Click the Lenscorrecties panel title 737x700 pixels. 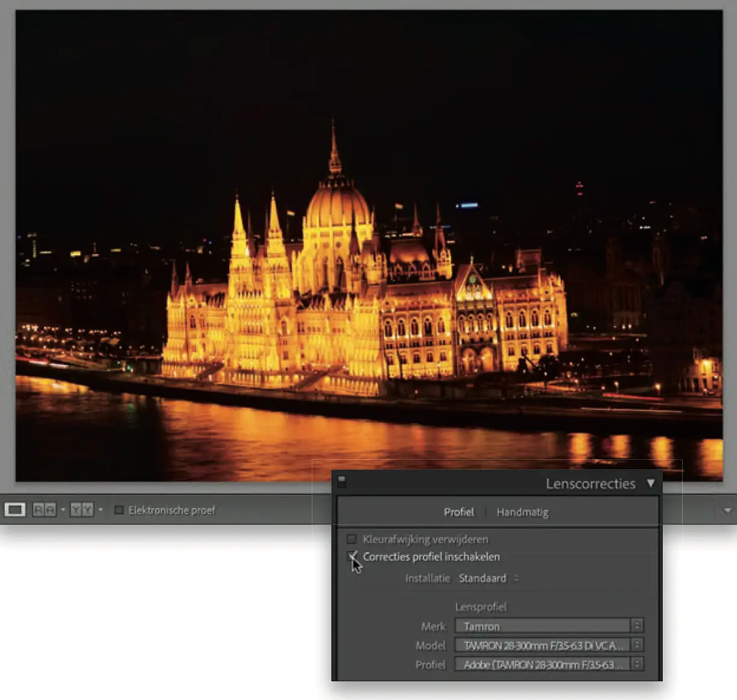pyautogui.click(x=590, y=483)
